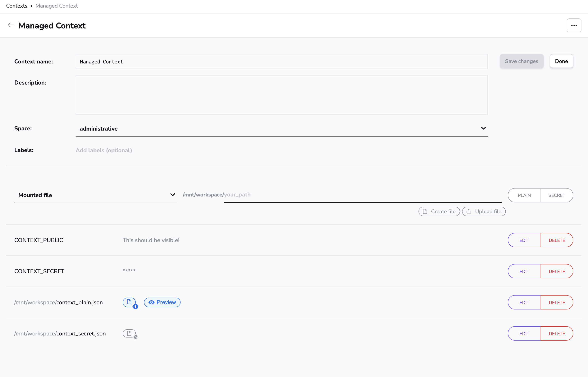Click the Create file document icon
The height and width of the screenshot is (377, 588).
pos(425,211)
